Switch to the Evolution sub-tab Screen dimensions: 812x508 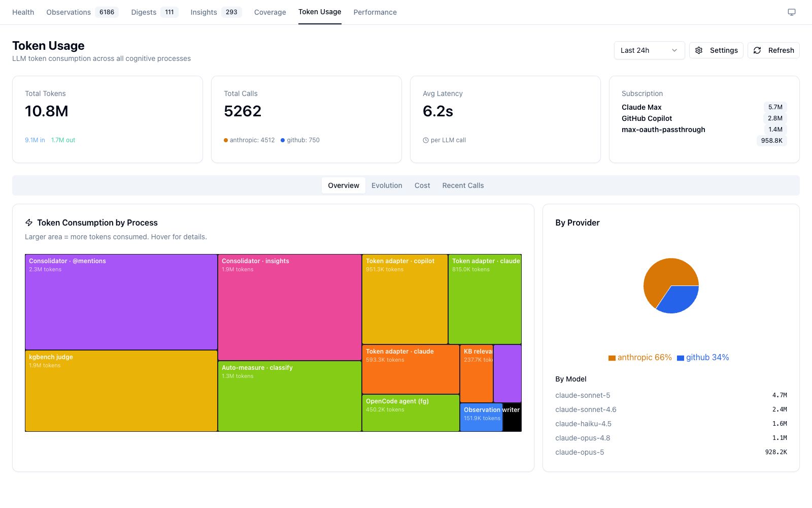point(387,185)
